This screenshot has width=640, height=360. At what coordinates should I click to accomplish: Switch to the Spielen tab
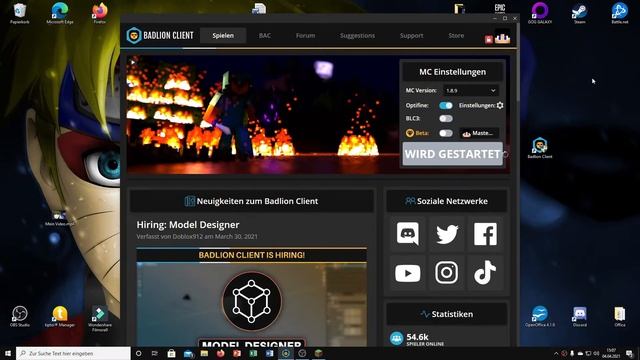[223, 36]
